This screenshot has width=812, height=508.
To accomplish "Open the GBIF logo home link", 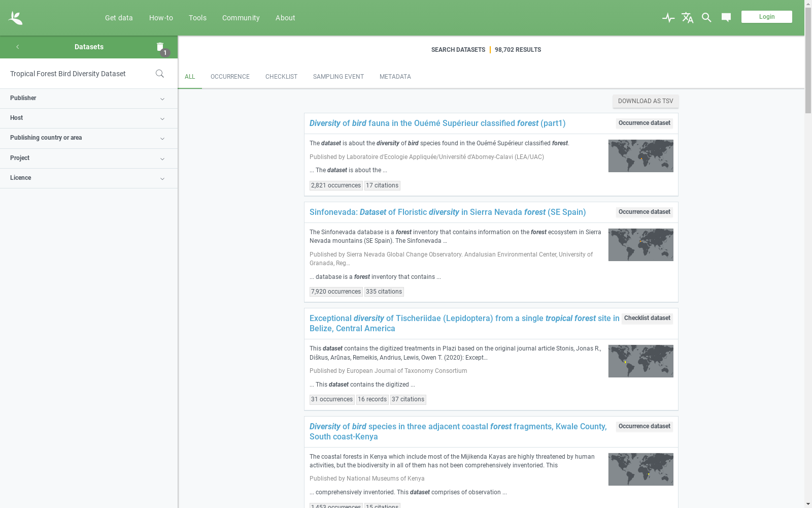I will click(x=15, y=18).
